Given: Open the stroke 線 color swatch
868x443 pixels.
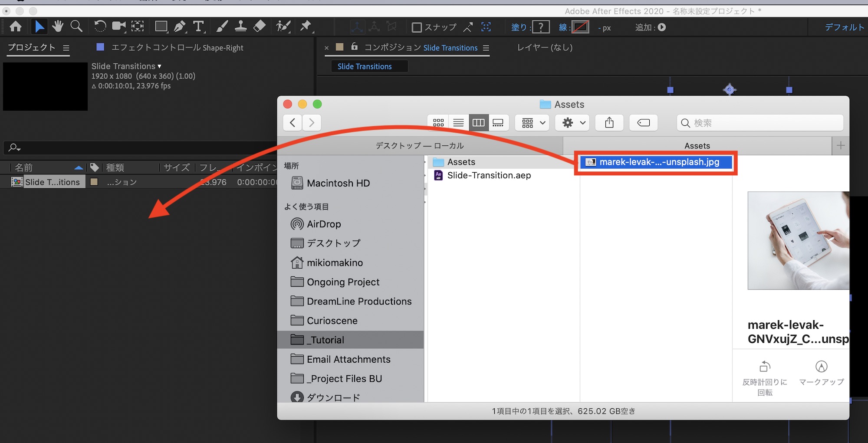Looking at the screenshot, I should [580, 28].
